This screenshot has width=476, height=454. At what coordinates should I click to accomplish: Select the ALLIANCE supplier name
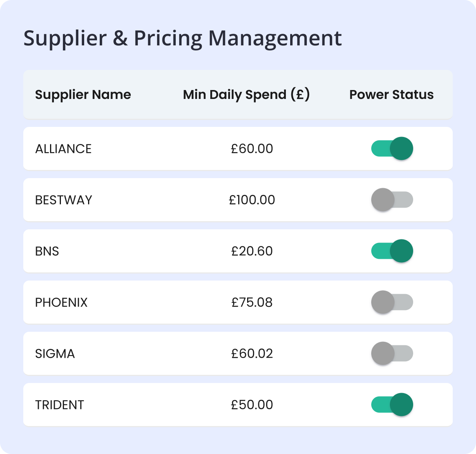pyautogui.click(x=64, y=149)
